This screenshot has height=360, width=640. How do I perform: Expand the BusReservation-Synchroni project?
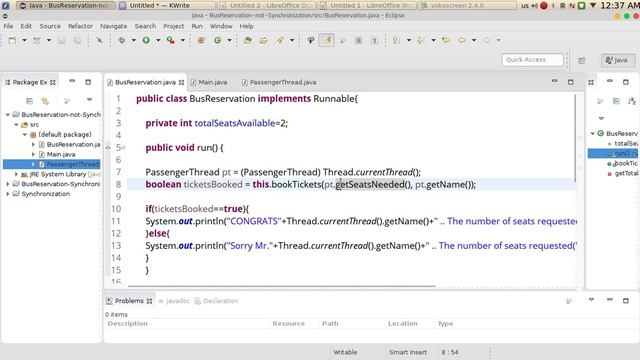[7, 184]
